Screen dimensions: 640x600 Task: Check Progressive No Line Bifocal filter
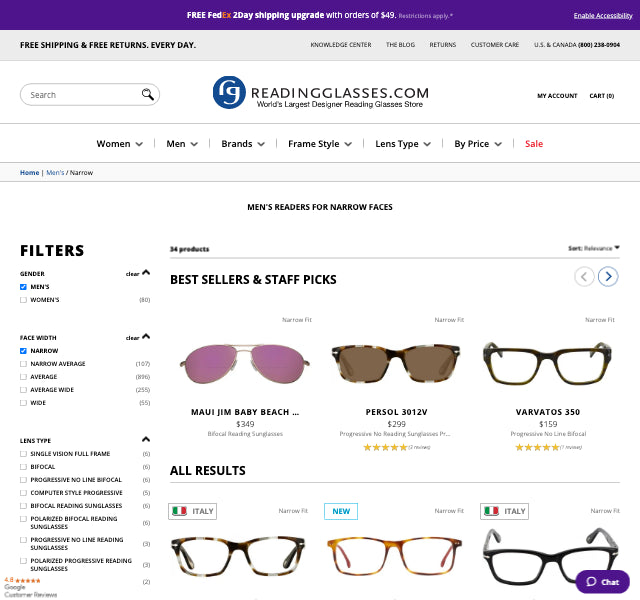click(23, 480)
